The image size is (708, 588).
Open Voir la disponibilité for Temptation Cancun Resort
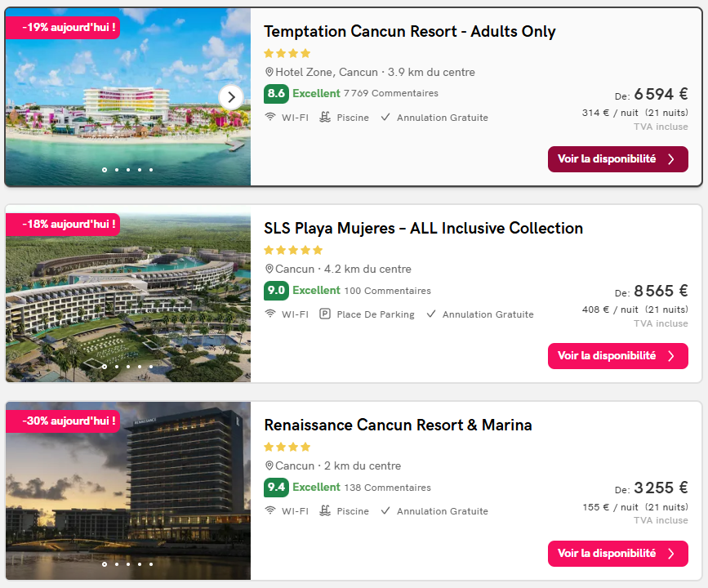[617, 159]
